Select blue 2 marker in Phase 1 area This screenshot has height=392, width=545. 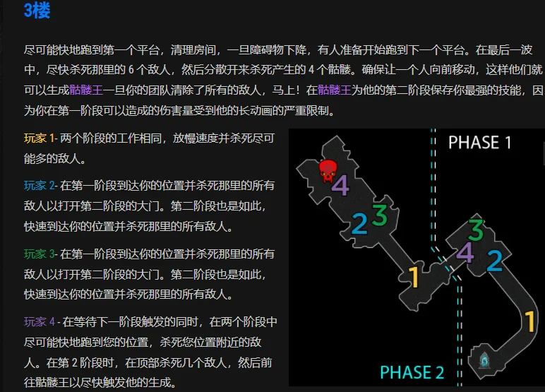[495, 261]
